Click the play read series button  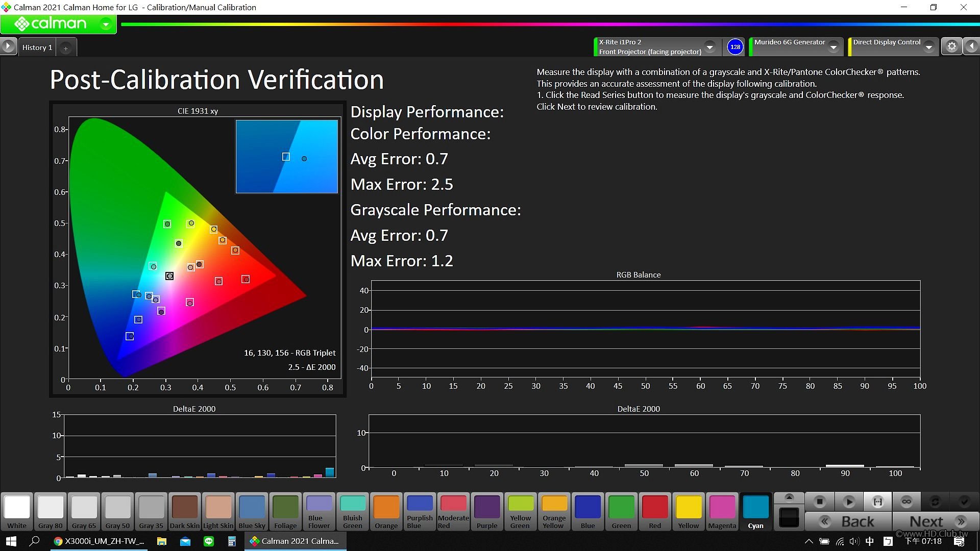click(x=849, y=502)
